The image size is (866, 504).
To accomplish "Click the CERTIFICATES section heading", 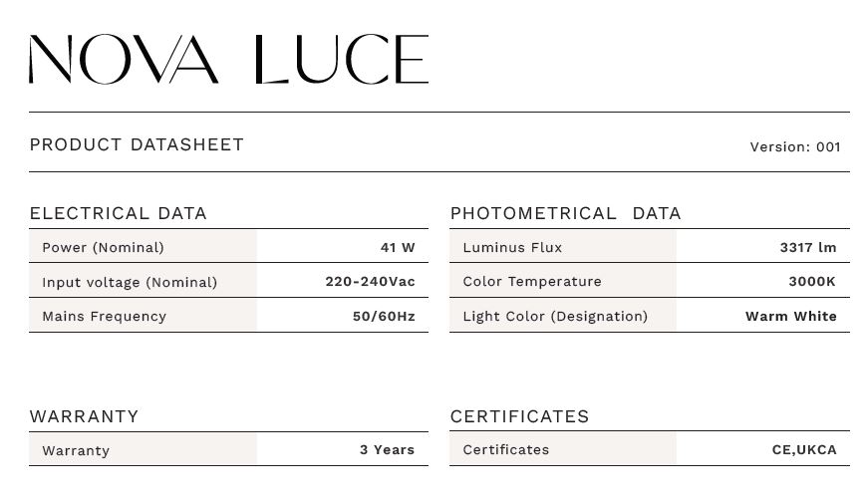I will click(x=520, y=416).
